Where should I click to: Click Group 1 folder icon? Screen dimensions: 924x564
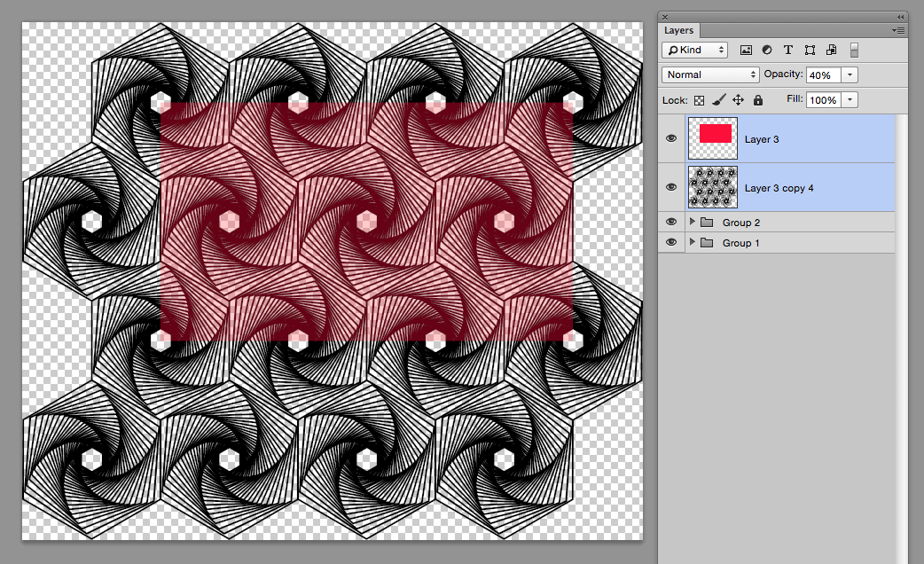(x=707, y=242)
